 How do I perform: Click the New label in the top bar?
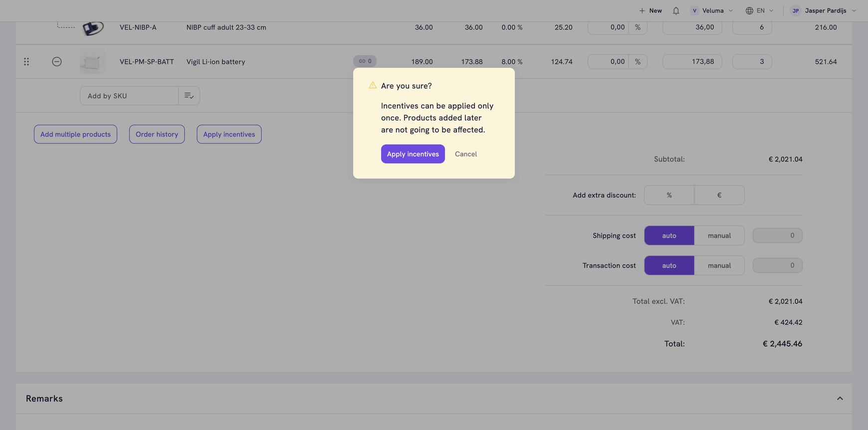pyautogui.click(x=655, y=10)
